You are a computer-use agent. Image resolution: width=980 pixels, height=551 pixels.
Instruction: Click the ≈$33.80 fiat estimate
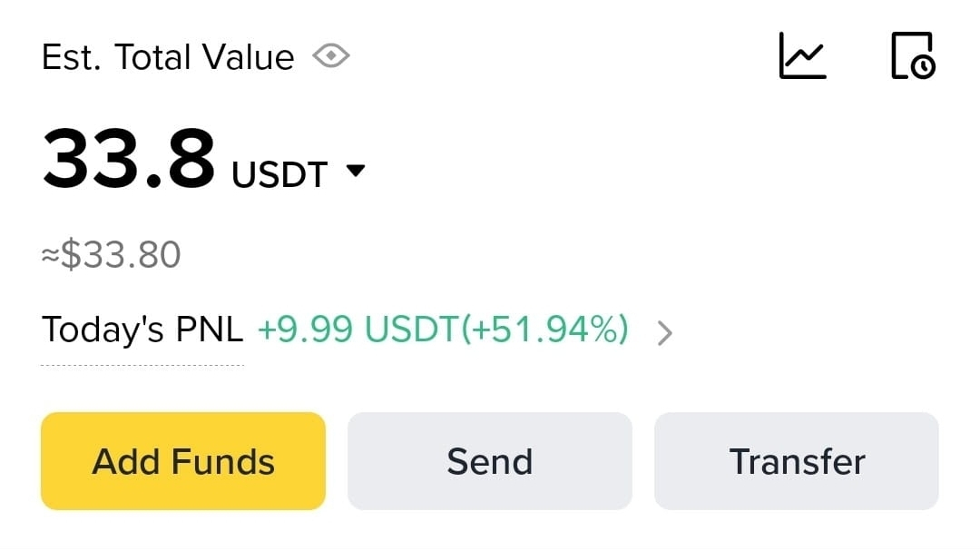coord(112,255)
